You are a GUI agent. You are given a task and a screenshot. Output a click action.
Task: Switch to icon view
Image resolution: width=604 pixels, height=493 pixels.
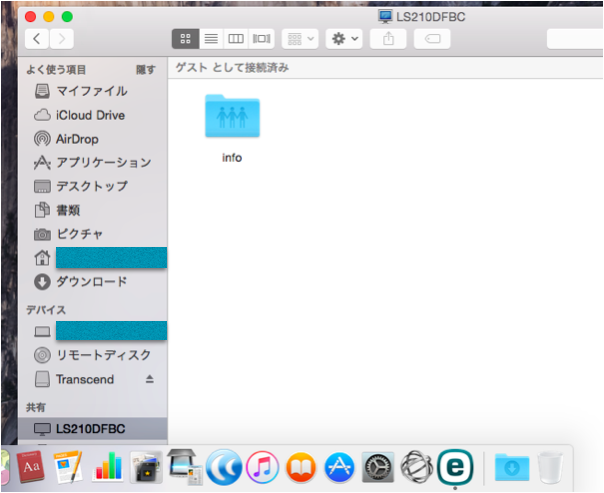[x=186, y=39]
